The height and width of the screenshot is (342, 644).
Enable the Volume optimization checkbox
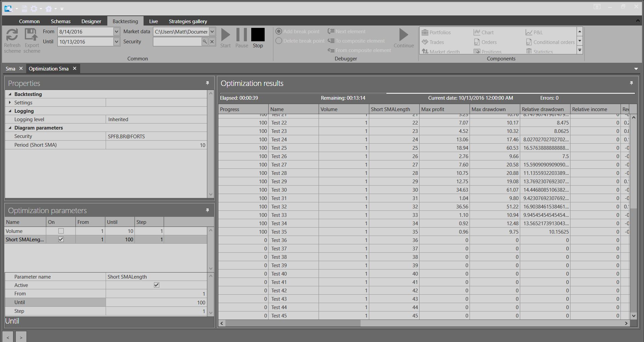(61, 231)
